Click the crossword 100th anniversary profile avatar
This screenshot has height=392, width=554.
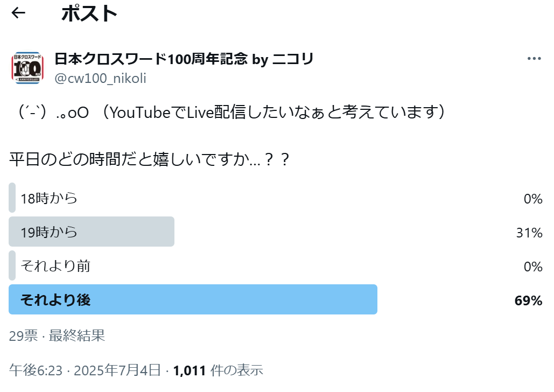[x=27, y=68]
